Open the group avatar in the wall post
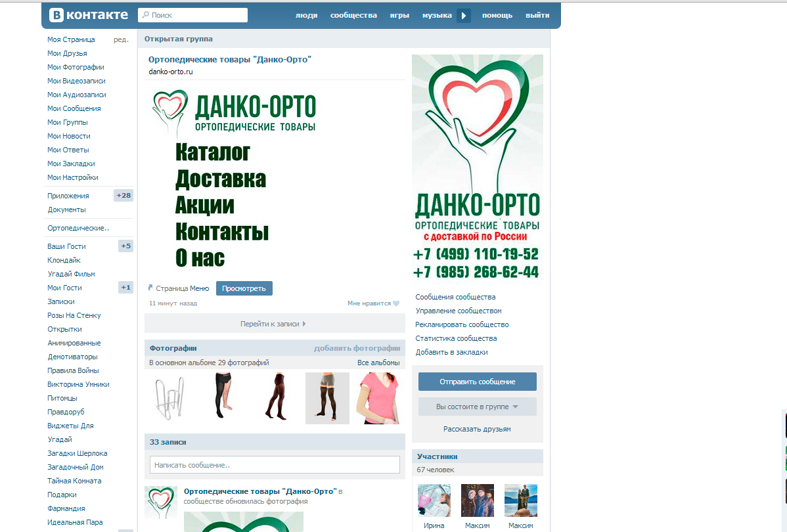Image resolution: width=787 pixels, height=532 pixels. (x=161, y=502)
